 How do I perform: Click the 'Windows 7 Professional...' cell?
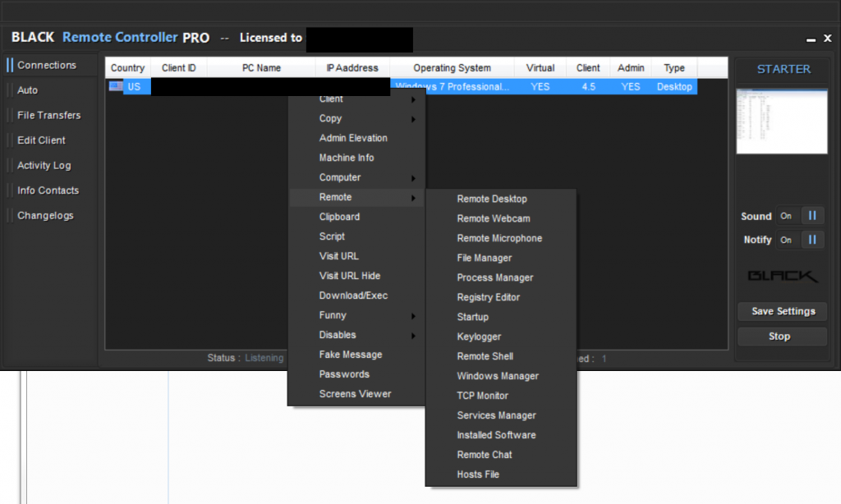click(453, 87)
